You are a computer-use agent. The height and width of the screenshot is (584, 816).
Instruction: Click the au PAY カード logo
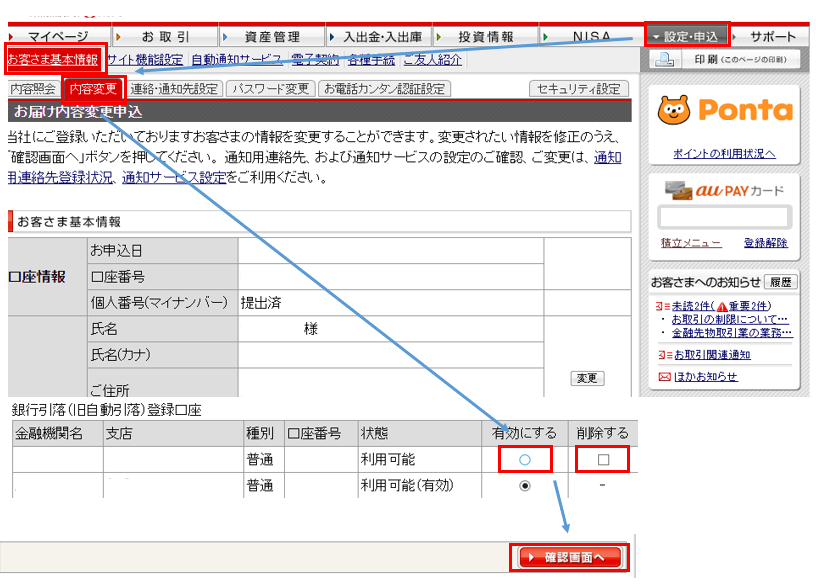click(724, 191)
